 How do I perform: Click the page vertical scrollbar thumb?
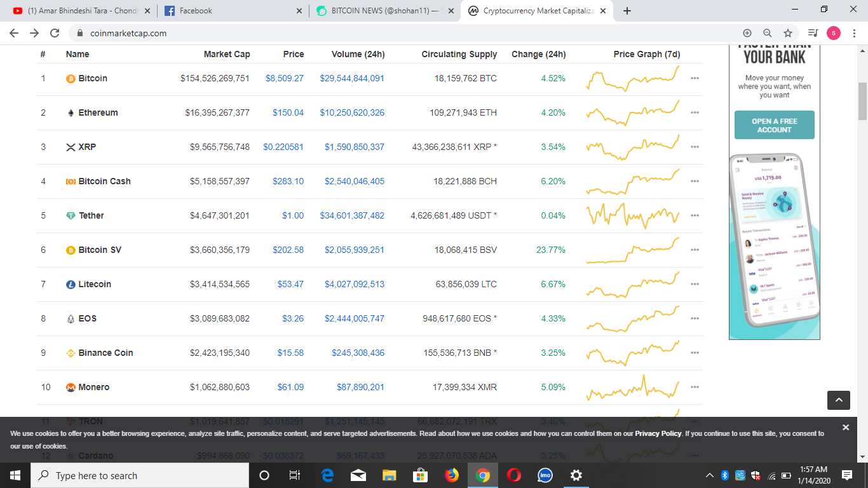click(862, 102)
